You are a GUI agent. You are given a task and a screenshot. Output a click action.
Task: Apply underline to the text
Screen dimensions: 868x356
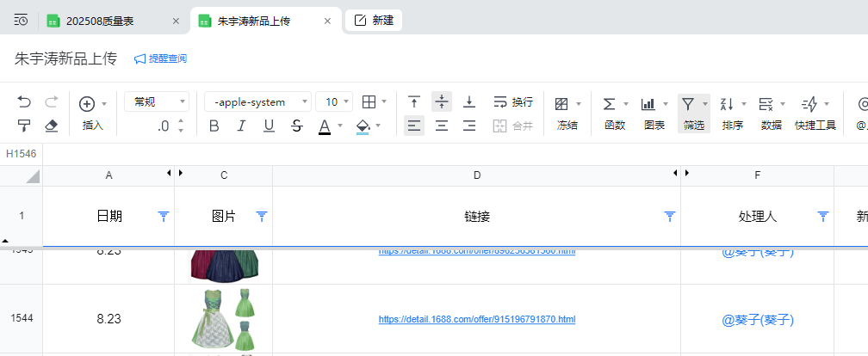[x=269, y=126]
